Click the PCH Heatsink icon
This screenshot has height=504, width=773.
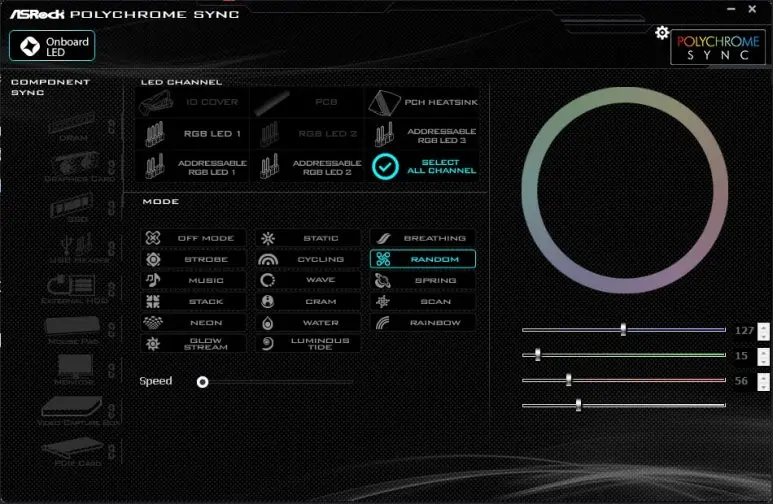(x=384, y=103)
